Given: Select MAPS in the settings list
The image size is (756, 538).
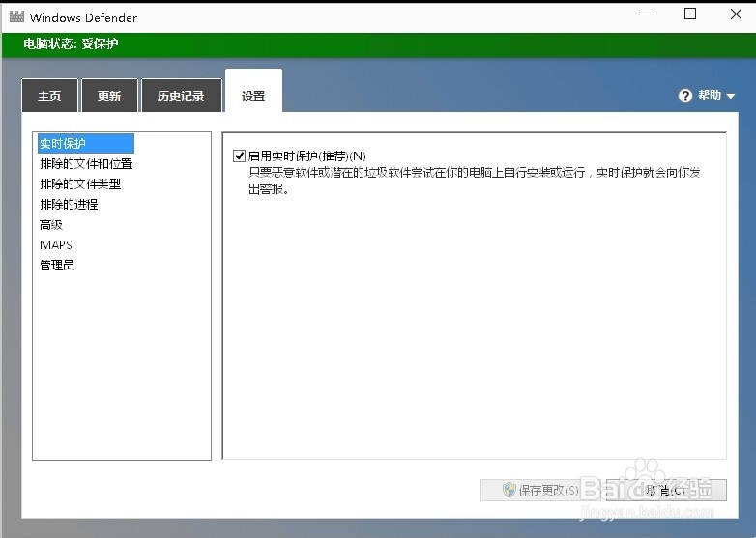Looking at the screenshot, I should 56,244.
